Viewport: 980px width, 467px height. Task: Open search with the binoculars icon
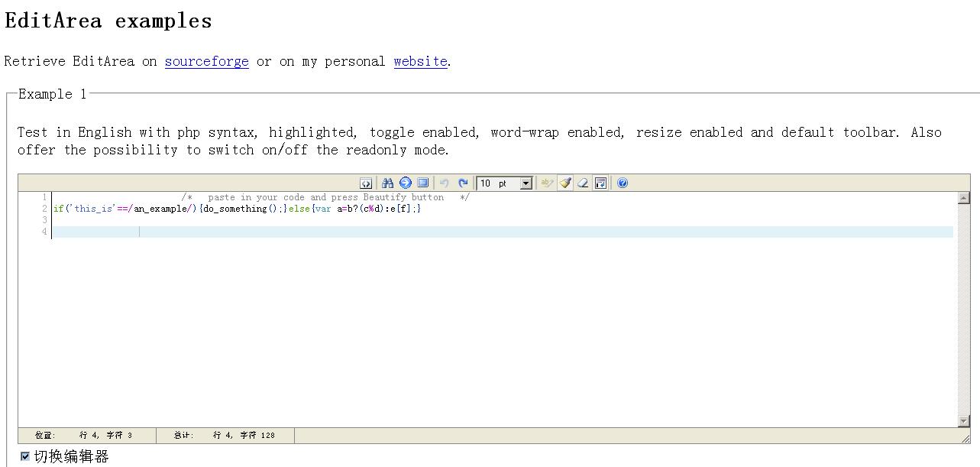point(388,183)
